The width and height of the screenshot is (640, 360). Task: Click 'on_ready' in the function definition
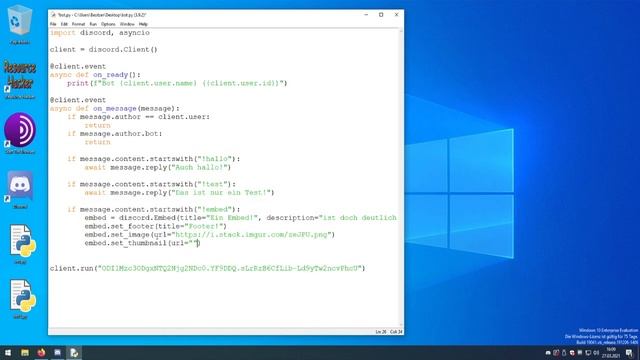(110, 75)
